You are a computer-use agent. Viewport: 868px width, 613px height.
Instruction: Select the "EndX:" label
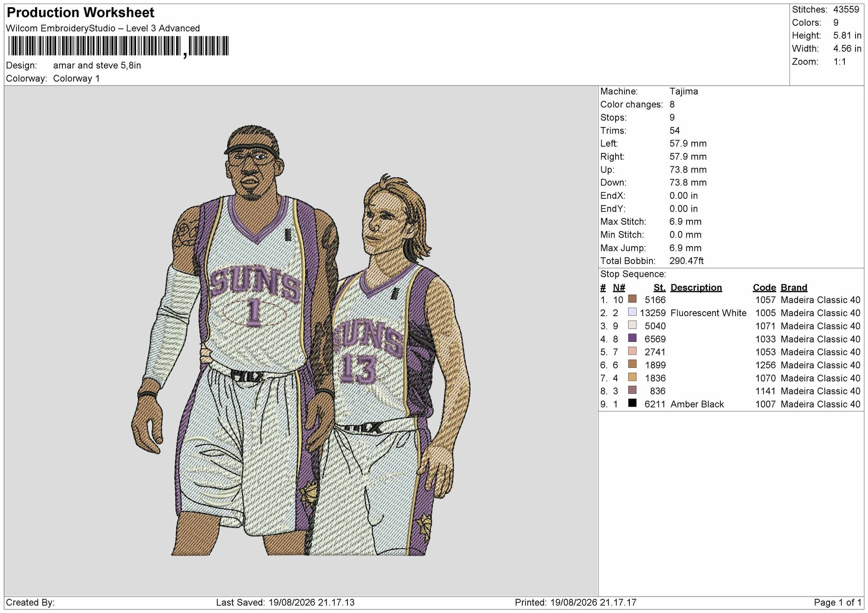click(613, 196)
